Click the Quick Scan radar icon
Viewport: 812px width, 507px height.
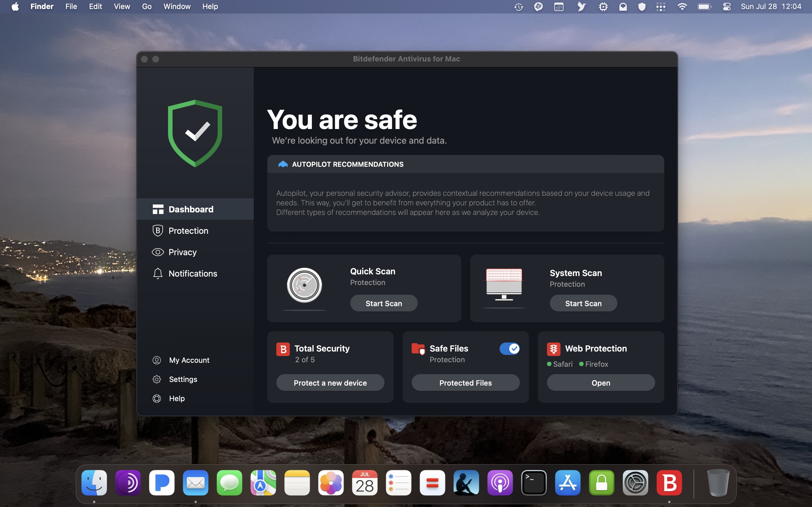coord(304,285)
